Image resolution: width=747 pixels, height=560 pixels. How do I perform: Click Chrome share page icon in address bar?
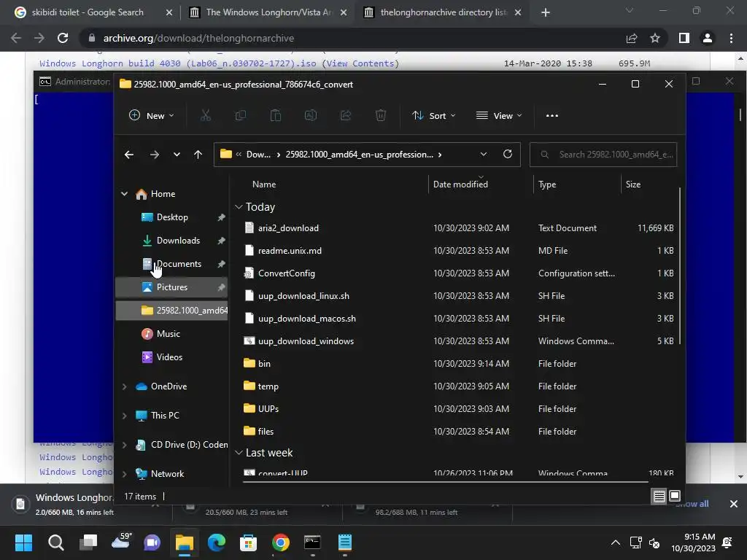pyautogui.click(x=632, y=38)
